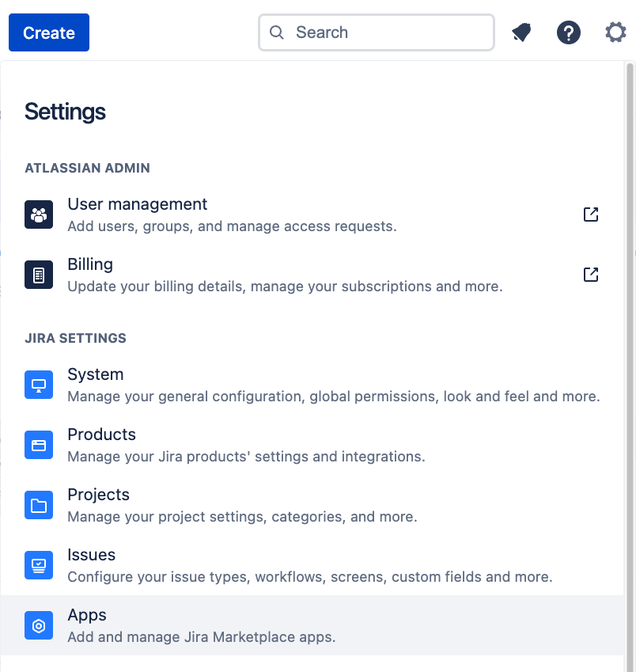Image resolution: width=636 pixels, height=672 pixels.
Task: Open the Products settings title
Action: pyautogui.click(x=102, y=435)
